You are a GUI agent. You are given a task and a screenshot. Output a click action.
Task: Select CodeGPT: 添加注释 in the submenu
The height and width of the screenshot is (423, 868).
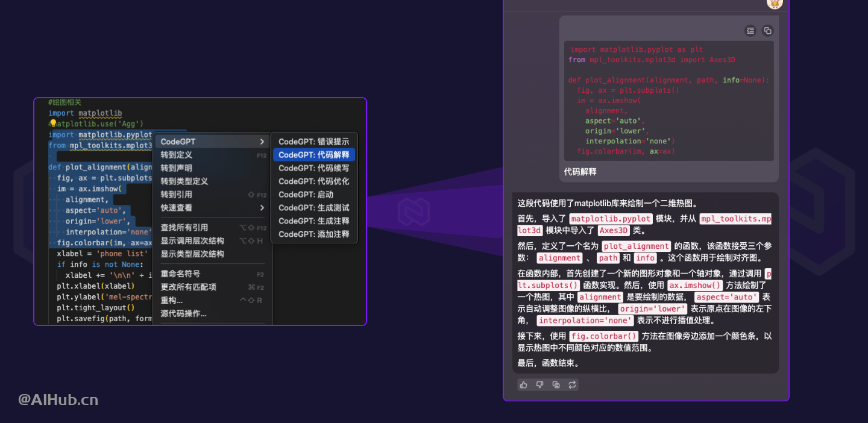[314, 234]
